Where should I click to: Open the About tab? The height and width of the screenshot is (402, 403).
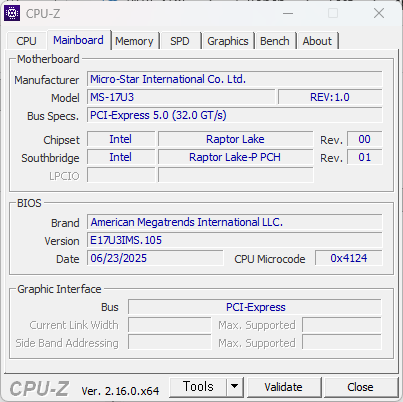pos(317,41)
